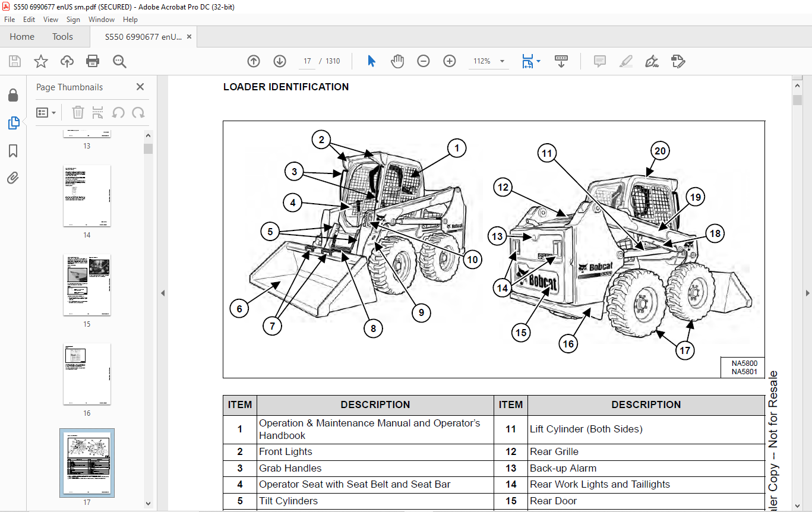This screenshot has width=812, height=512.
Task: Open the View menu
Action: coord(51,20)
